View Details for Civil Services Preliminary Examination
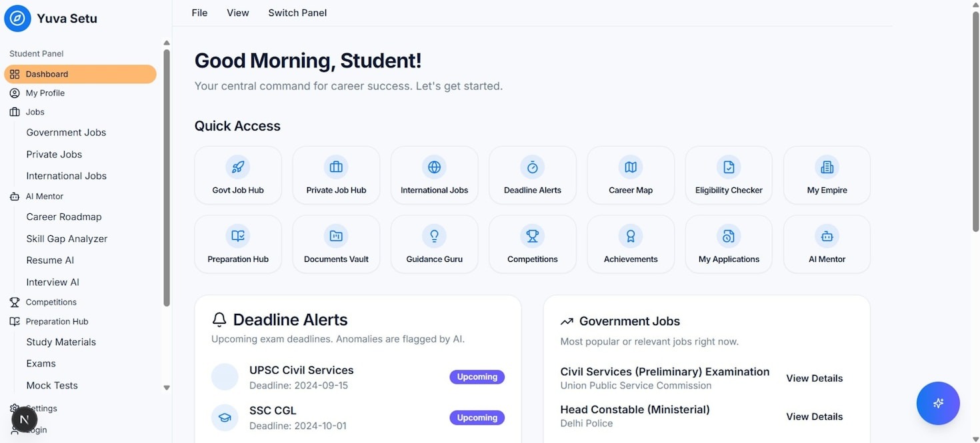Viewport: 980px width, 443px height. tap(814, 378)
